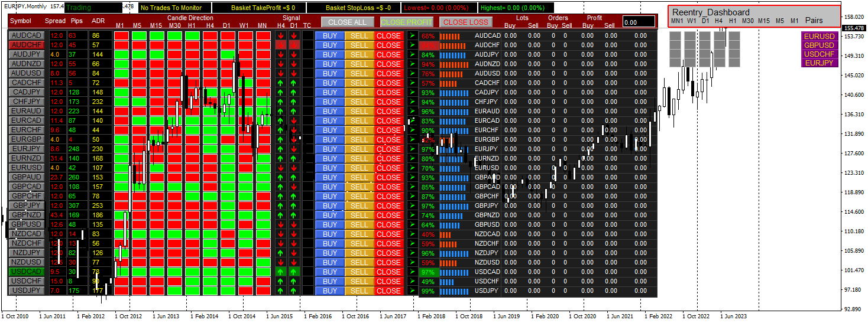Click the green arrow icon in EURAUD row

[x=413, y=112]
